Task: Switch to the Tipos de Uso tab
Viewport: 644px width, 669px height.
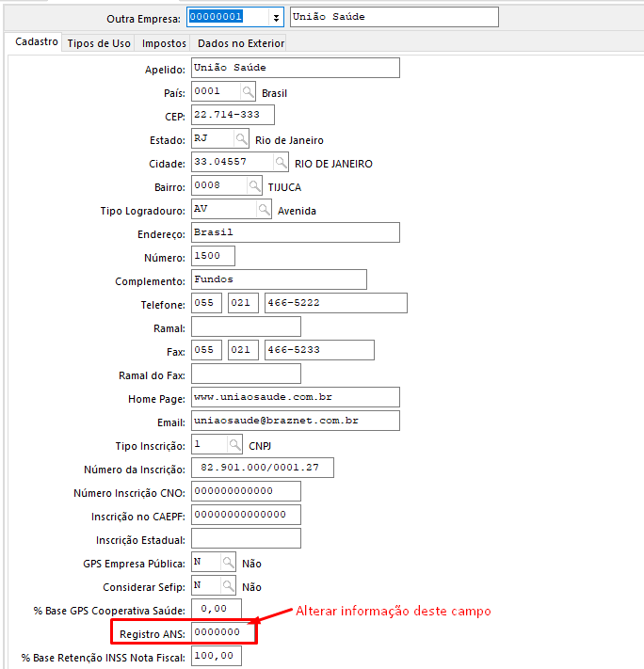Action: [x=99, y=43]
